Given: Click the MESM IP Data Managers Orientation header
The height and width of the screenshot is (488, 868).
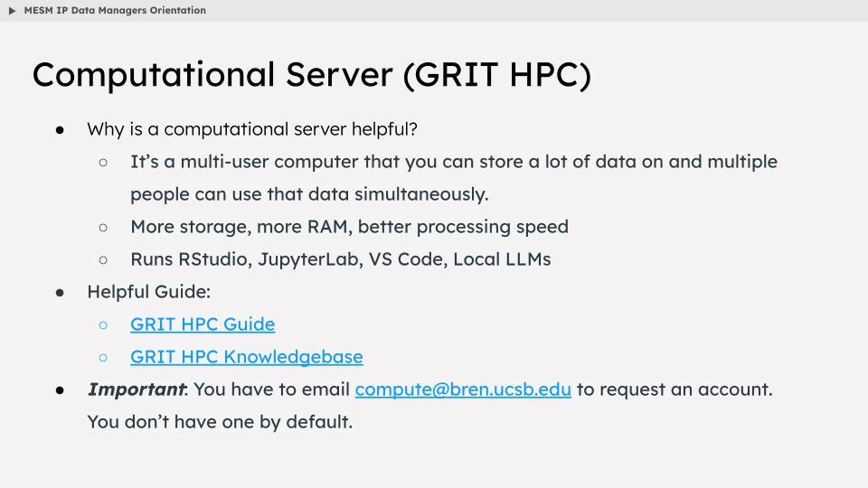Looking at the screenshot, I should point(115,11).
